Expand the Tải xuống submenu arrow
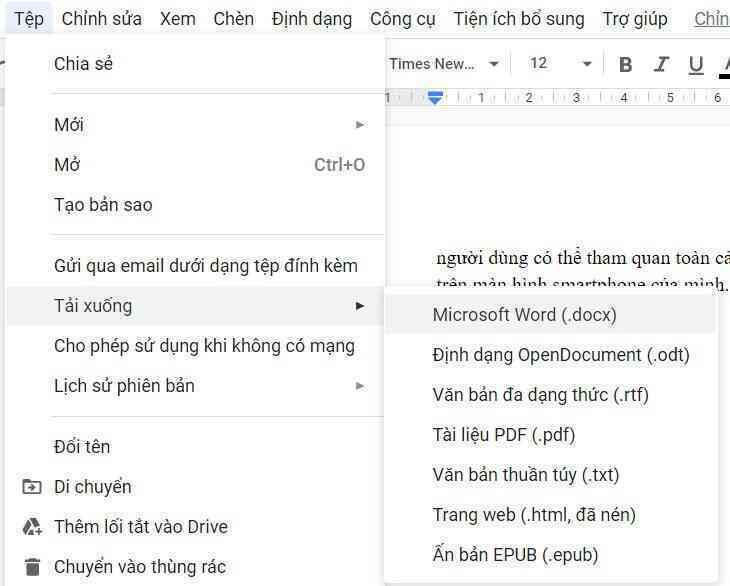The width and height of the screenshot is (730, 586). [359, 306]
